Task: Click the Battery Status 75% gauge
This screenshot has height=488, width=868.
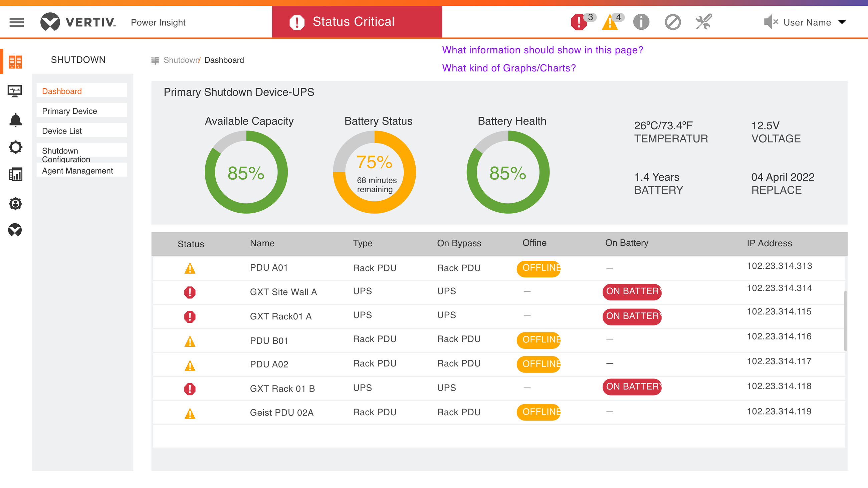Action: click(374, 172)
